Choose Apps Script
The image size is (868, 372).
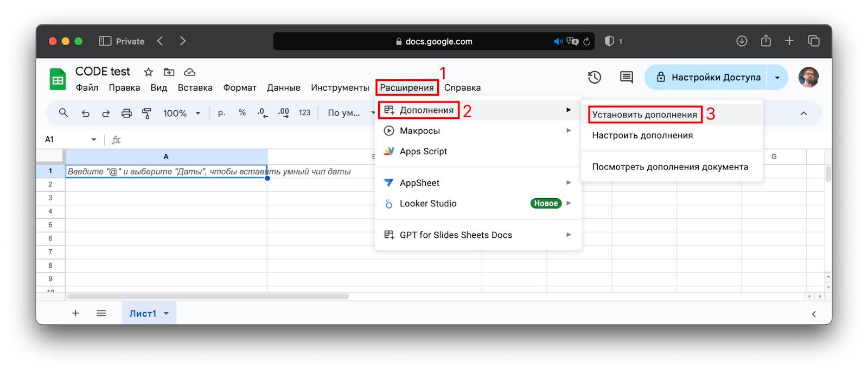478,152
